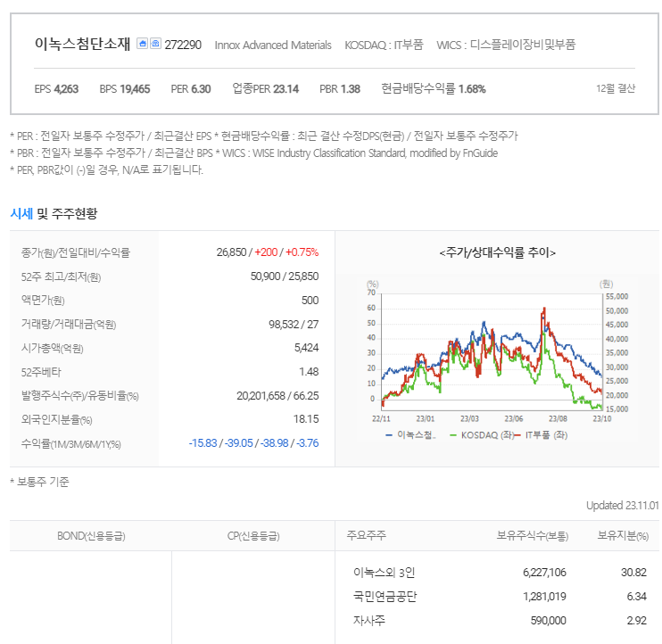The height and width of the screenshot is (644, 662).
Task: Click trading volume 98,532 / 27
Action: point(294,325)
